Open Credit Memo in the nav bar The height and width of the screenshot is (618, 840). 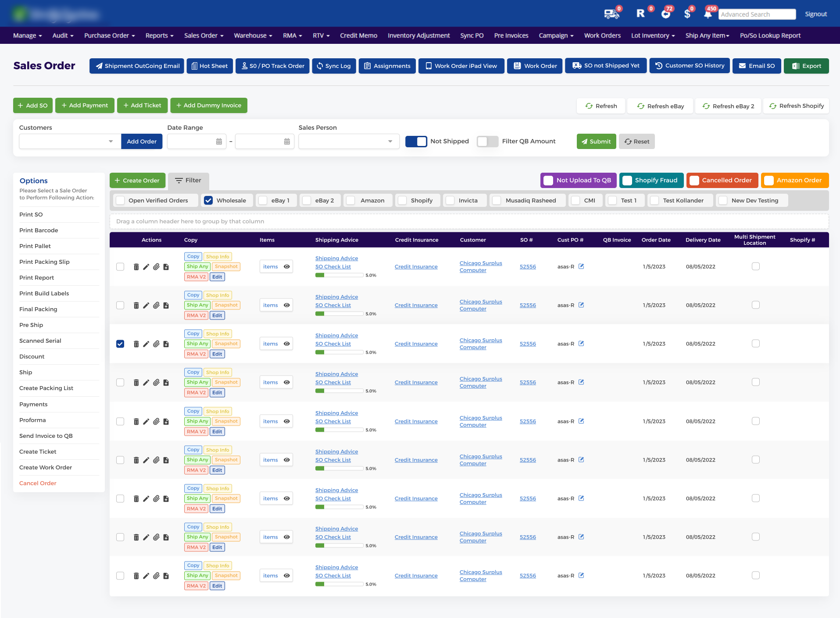358,36
